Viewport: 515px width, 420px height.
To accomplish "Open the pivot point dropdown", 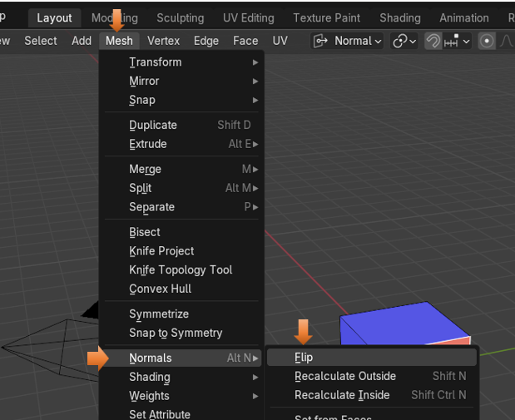I will [404, 41].
